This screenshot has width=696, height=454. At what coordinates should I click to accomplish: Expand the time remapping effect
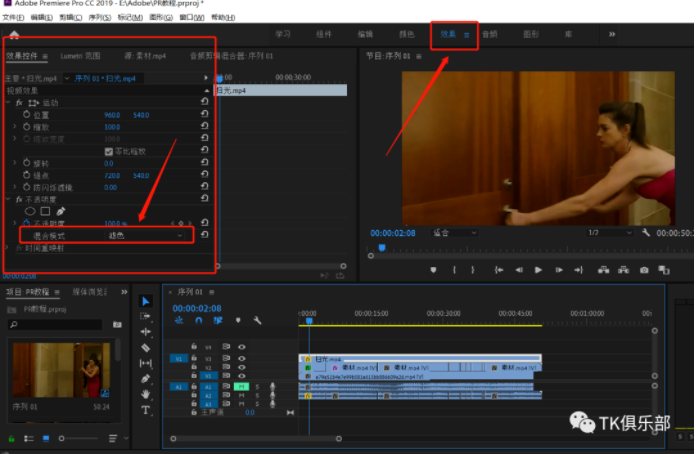[8, 248]
